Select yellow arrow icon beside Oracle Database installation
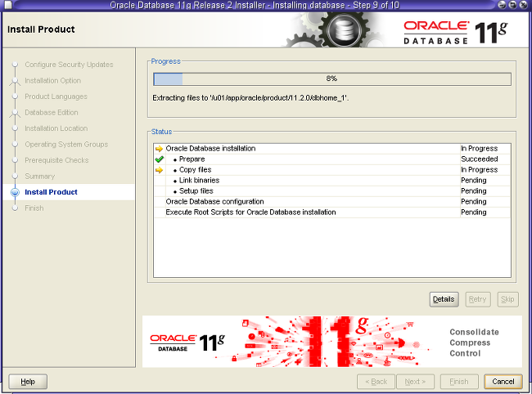Screen dimensions: 532x394 click(x=159, y=149)
